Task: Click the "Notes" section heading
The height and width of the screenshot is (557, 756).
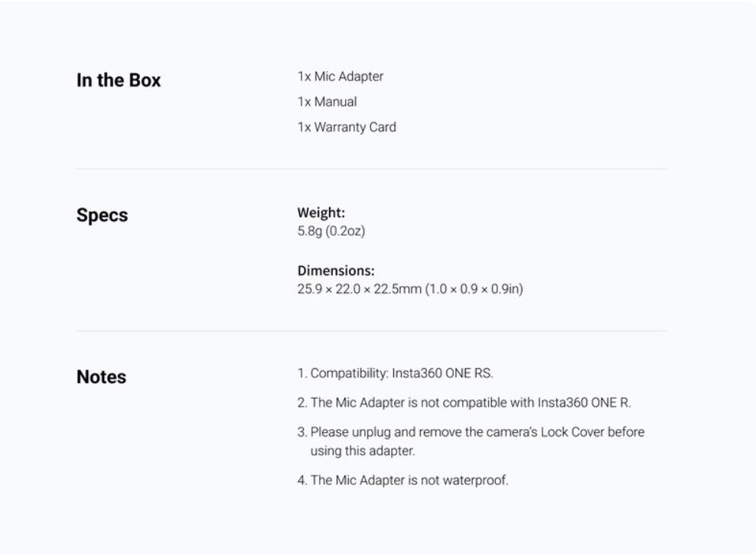Action: point(101,377)
